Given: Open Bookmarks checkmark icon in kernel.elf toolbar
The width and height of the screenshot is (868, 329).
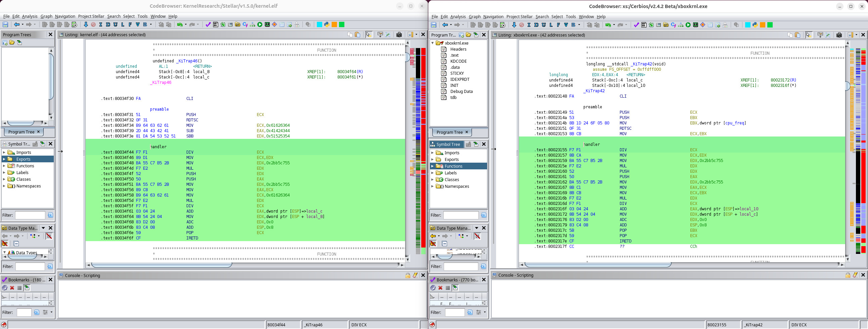Looking at the screenshot, I should pyautogui.click(x=208, y=24).
